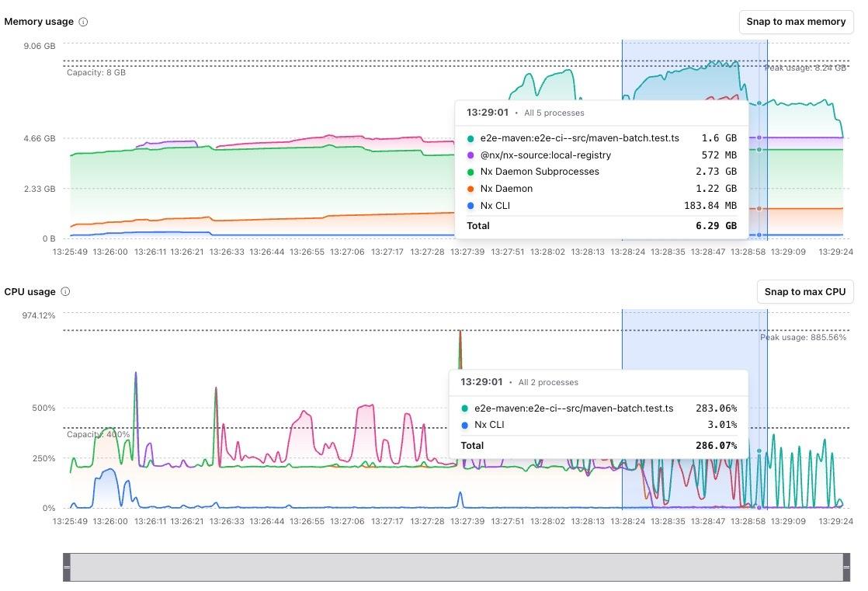This screenshot has width=868, height=591.
Task: Click the purple dot beside @nx/nx-source:local-registry
Action: coord(469,155)
